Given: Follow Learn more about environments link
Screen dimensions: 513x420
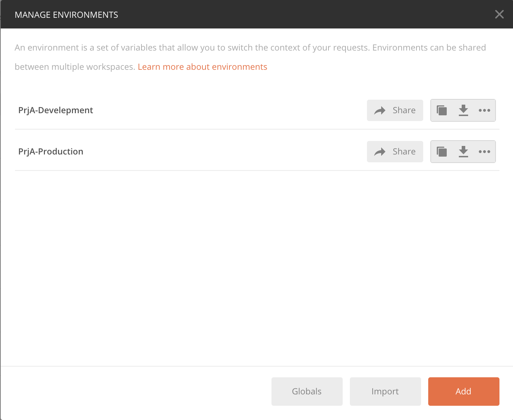Looking at the screenshot, I should click(202, 67).
